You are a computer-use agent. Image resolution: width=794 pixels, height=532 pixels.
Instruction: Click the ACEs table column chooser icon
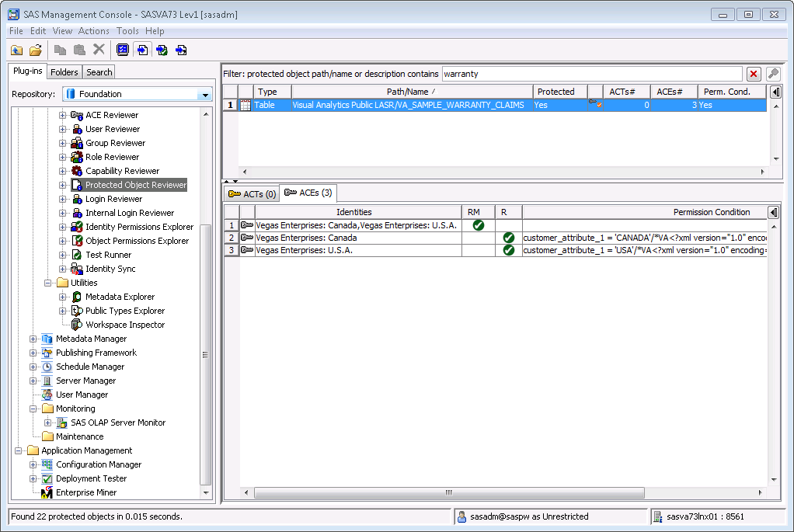pos(773,212)
